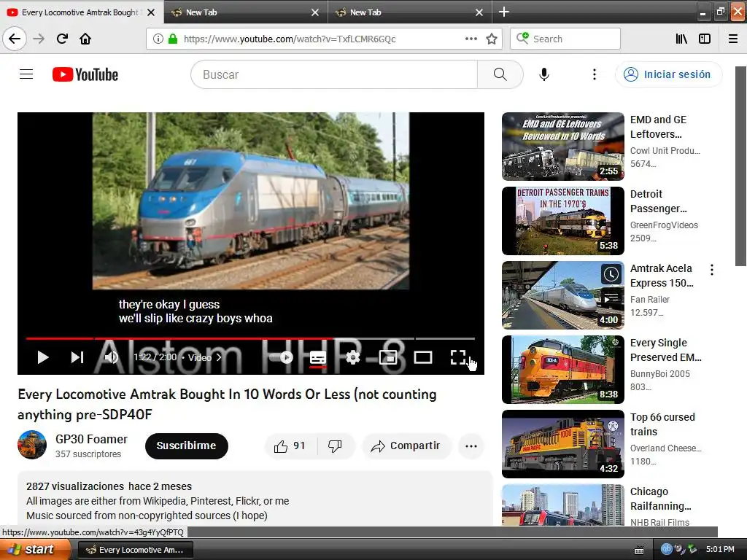Focus the Firefox Search box

pyautogui.click(x=565, y=39)
